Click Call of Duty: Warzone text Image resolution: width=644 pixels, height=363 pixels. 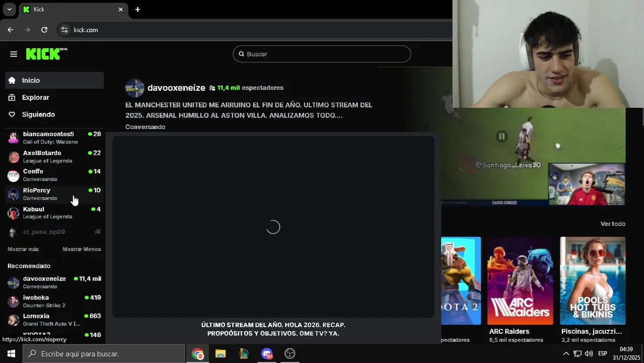[x=50, y=142]
